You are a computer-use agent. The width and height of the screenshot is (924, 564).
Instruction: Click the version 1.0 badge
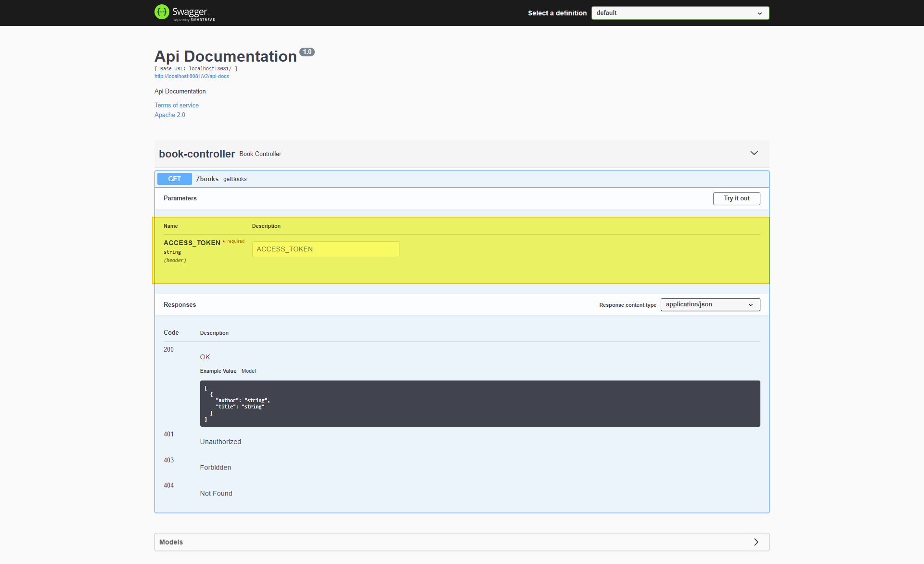point(307,52)
